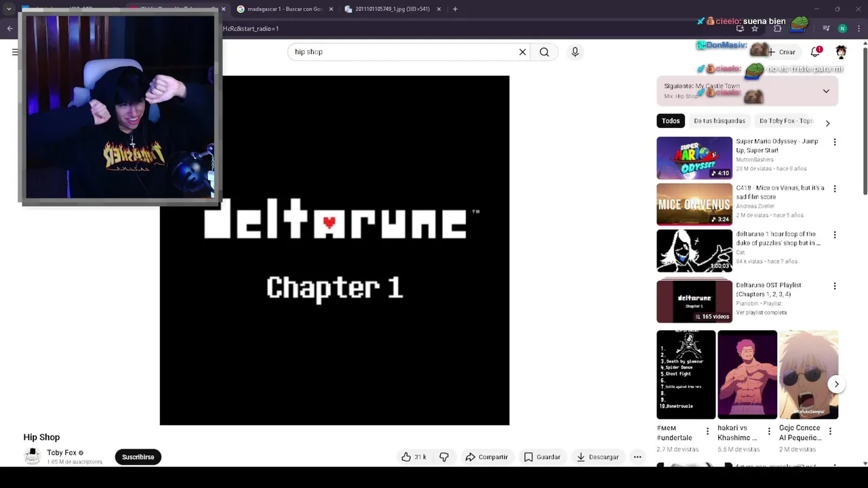Bookmark this page with star icon

[755, 28]
